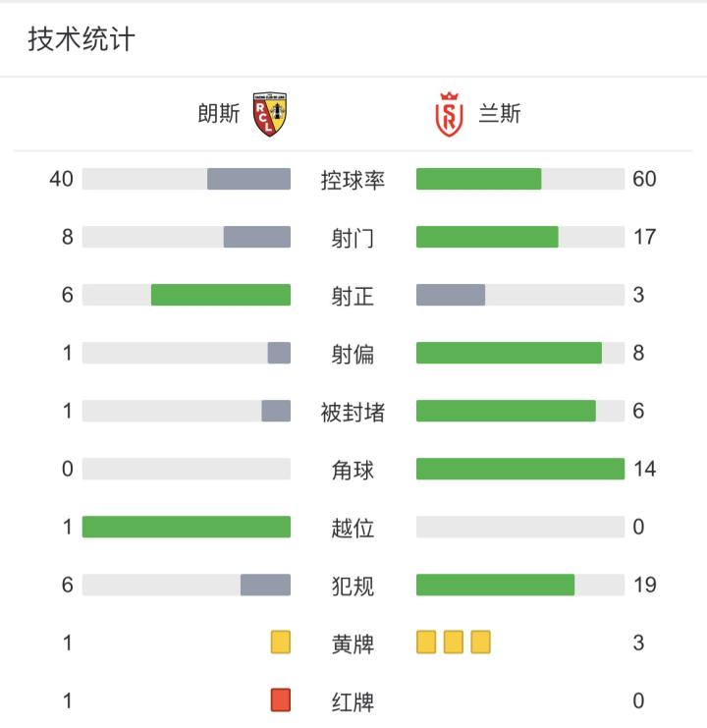Viewport: 707px width, 728px height.
Task: Open the 朗斯 team name link
Action: [218, 115]
